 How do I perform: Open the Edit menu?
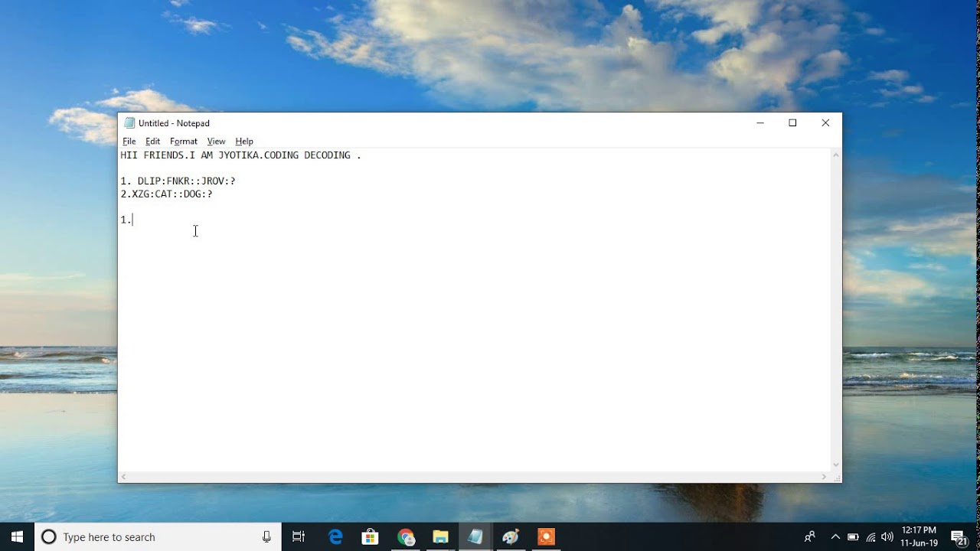pos(152,142)
